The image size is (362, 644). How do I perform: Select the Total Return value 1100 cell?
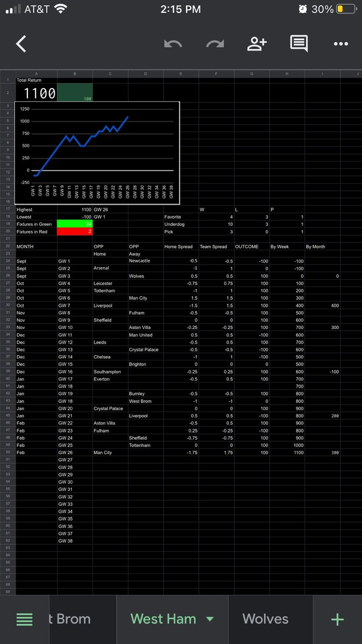pyautogui.click(x=36, y=92)
